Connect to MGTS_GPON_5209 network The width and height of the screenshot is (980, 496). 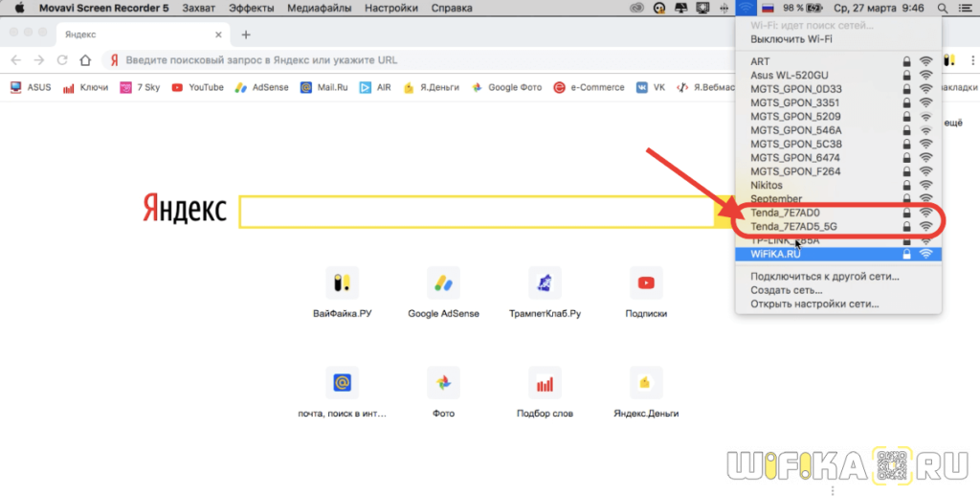click(838, 116)
